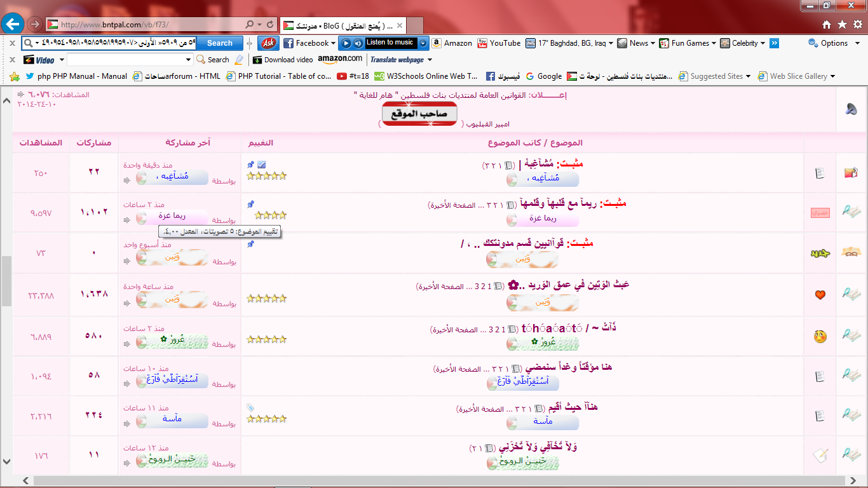Open the PHP Tutorial favorites bookmark
Screen dimensions: 868x488
pos(279,76)
